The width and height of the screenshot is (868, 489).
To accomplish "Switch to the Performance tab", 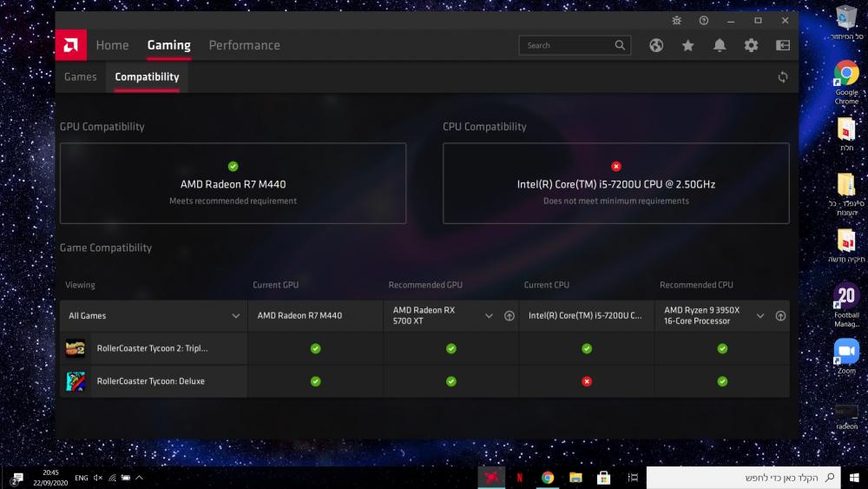I will [244, 45].
